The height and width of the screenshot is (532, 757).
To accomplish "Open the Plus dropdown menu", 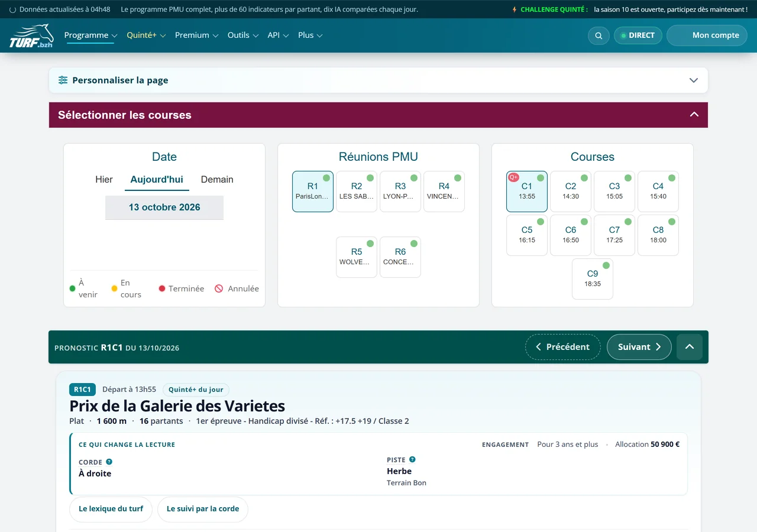I will [x=310, y=35].
